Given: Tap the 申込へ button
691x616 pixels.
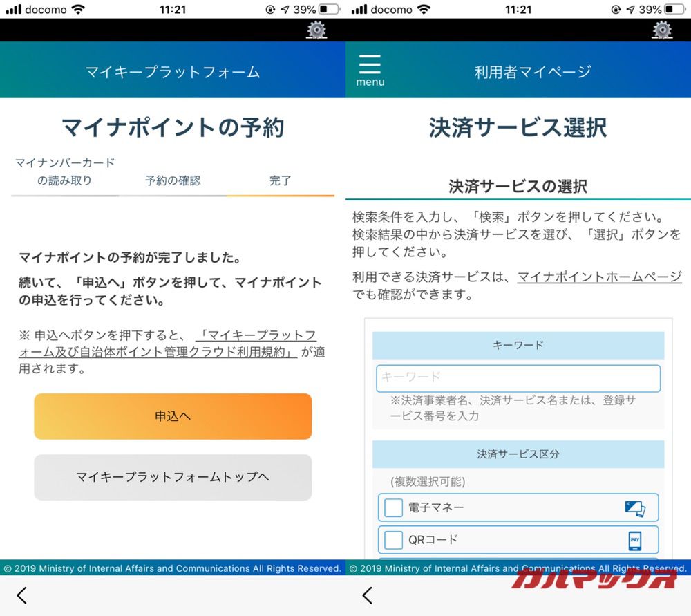Looking at the screenshot, I should tap(173, 417).
